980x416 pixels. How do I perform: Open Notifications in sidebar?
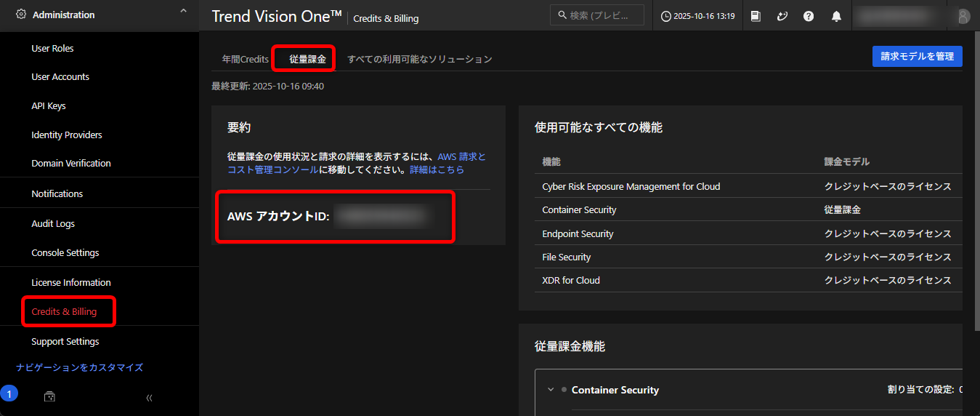point(57,193)
